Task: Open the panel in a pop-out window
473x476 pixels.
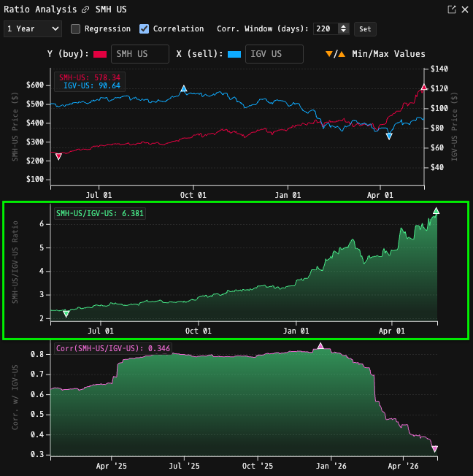Action: (x=451, y=9)
